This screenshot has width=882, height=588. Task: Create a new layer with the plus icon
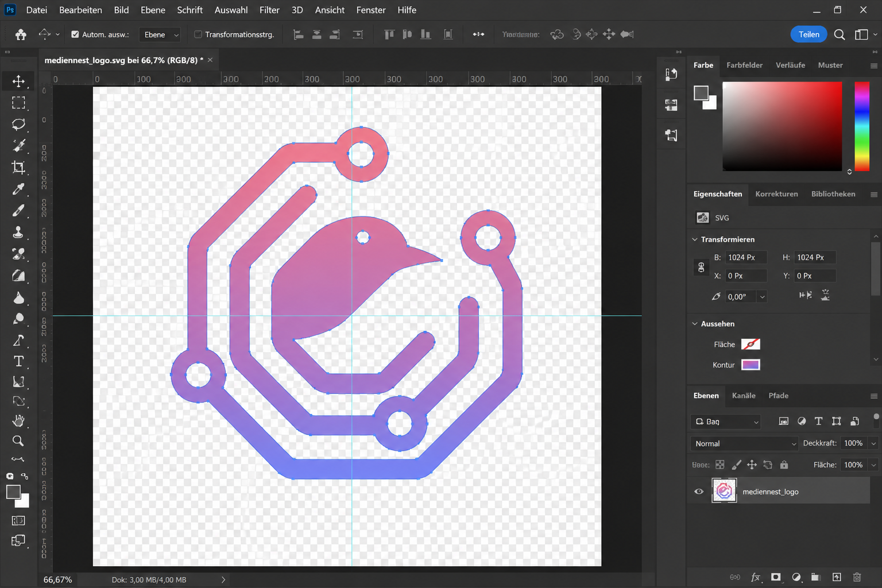click(x=837, y=577)
